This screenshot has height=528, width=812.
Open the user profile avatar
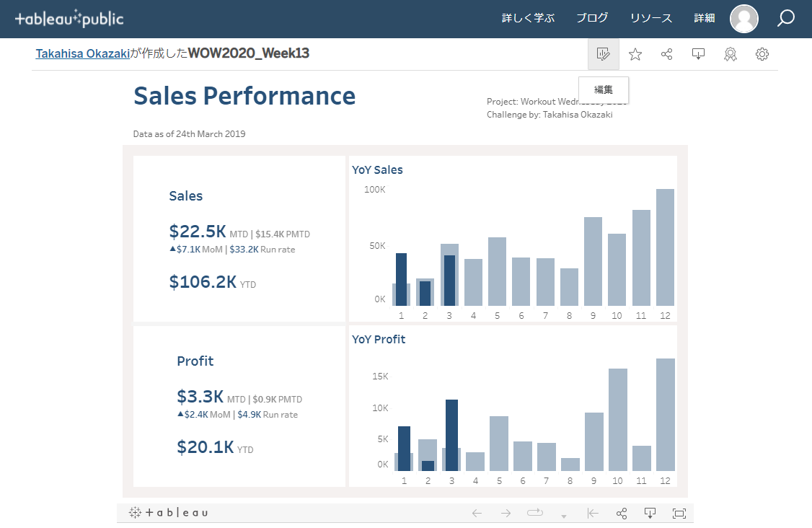click(x=744, y=19)
